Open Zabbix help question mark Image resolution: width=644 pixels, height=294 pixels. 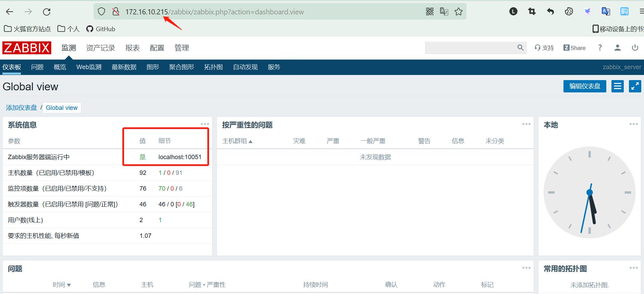[600, 48]
